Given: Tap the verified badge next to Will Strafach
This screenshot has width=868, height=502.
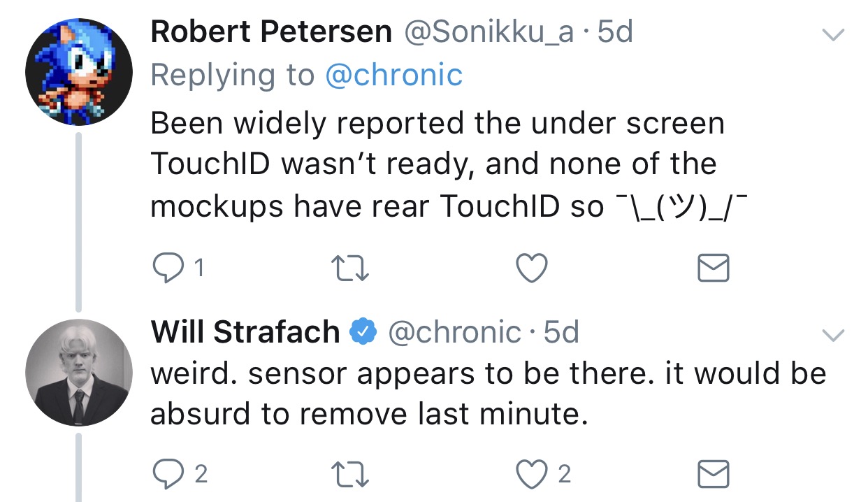Looking at the screenshot, I should click(x=363, y=332).
